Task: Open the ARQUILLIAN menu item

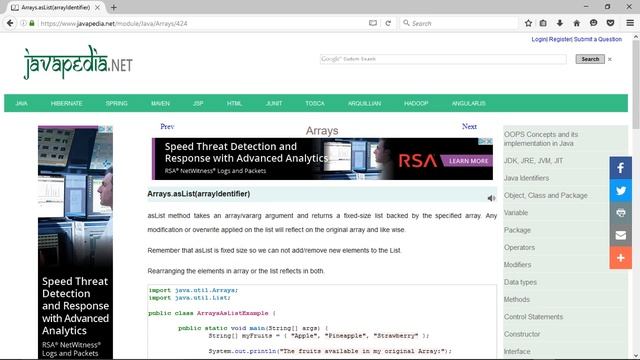Action: 364,103
